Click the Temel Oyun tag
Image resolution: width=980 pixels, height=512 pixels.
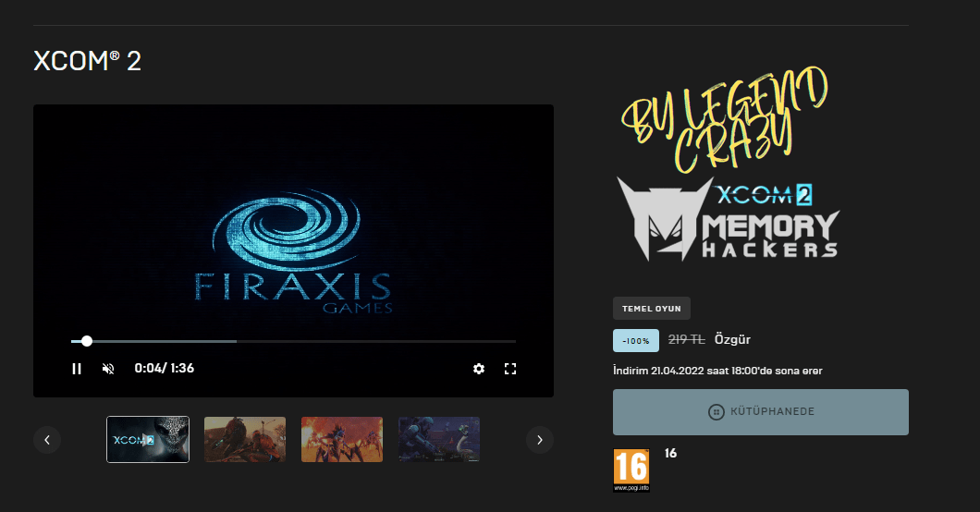(x=651, y=309)
